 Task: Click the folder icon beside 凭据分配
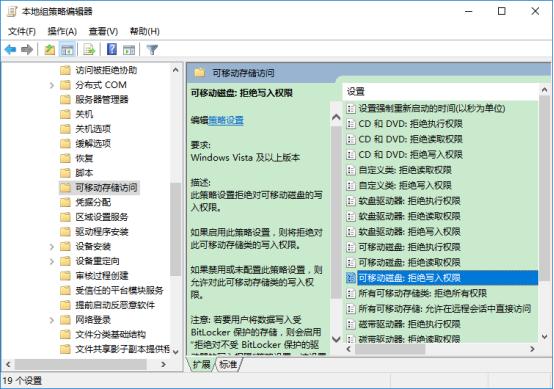[x=65, y=202]
